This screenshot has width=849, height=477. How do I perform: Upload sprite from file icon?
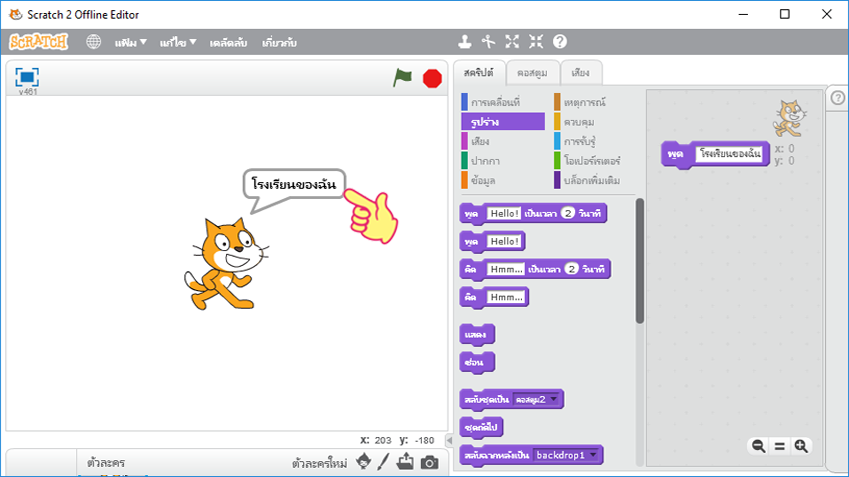pyautogui.click(x=405, y=462)
